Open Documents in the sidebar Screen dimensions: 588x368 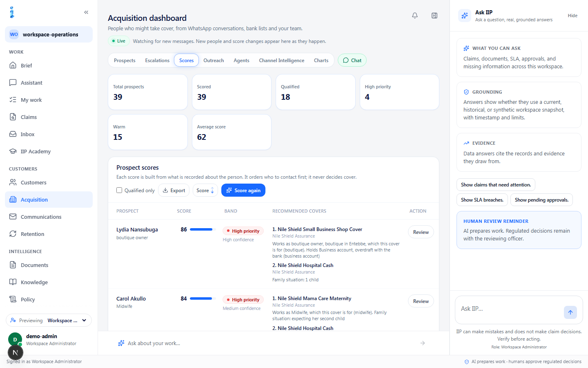coord(49,265)
